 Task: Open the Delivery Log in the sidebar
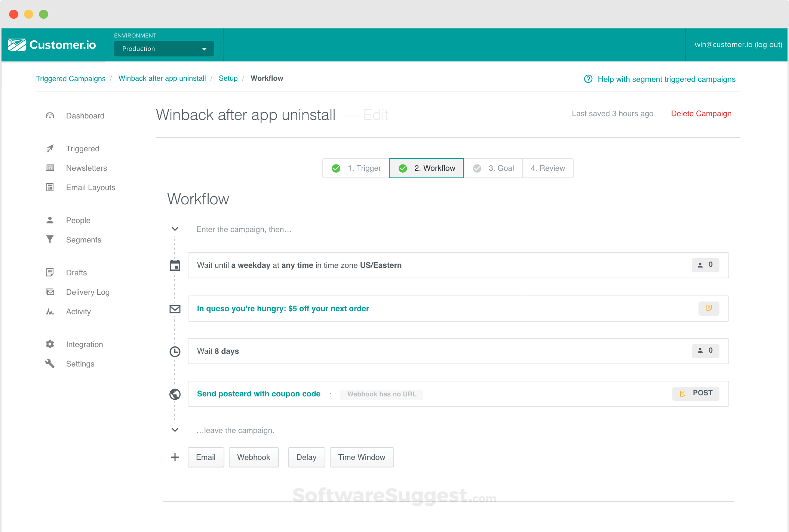click(88, 292)
